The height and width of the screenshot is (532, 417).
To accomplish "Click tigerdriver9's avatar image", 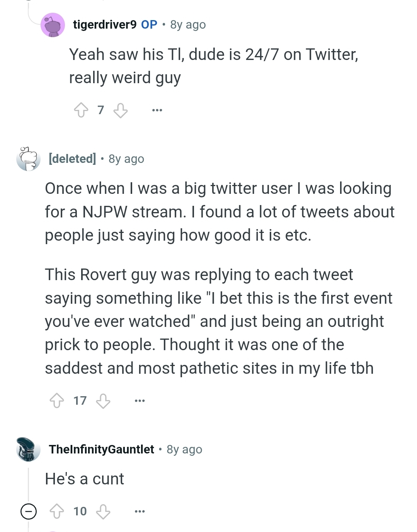I will coord(53,25).
